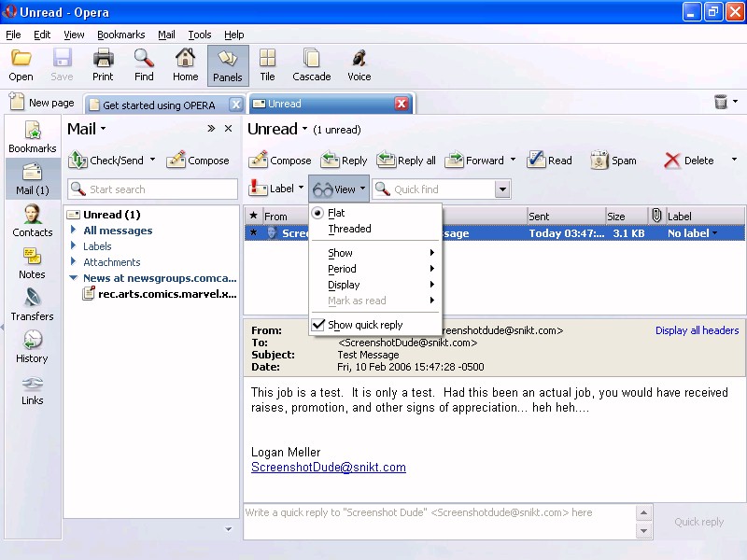This screenshot has height=560, width=747.
Task: Sort by the Sent column header
Action: 566,217
